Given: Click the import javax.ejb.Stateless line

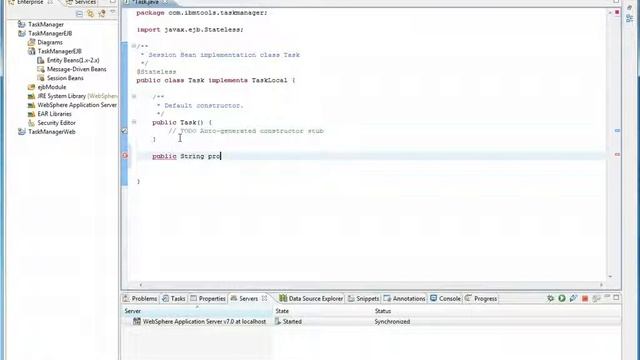Looking at the screenshot, I should click(190, 29).
